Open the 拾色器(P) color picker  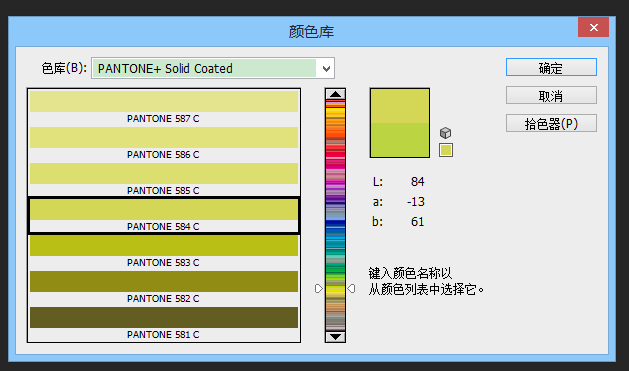tap(551, 124)
